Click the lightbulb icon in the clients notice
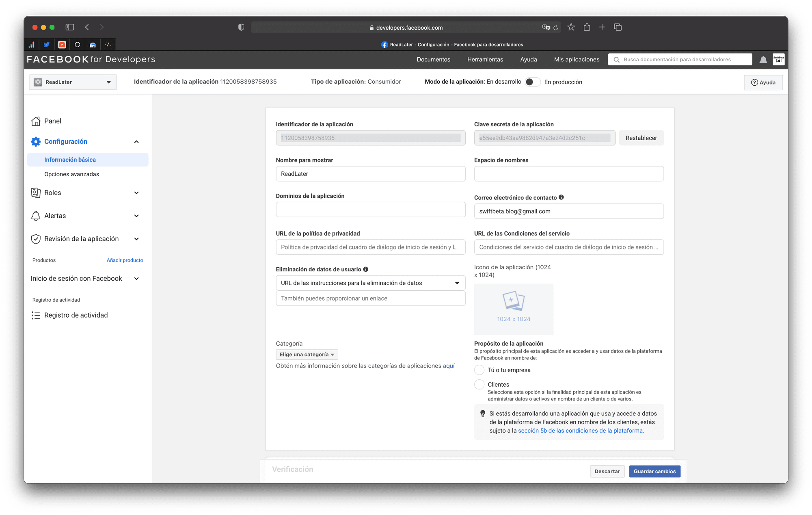 (483, 413)
